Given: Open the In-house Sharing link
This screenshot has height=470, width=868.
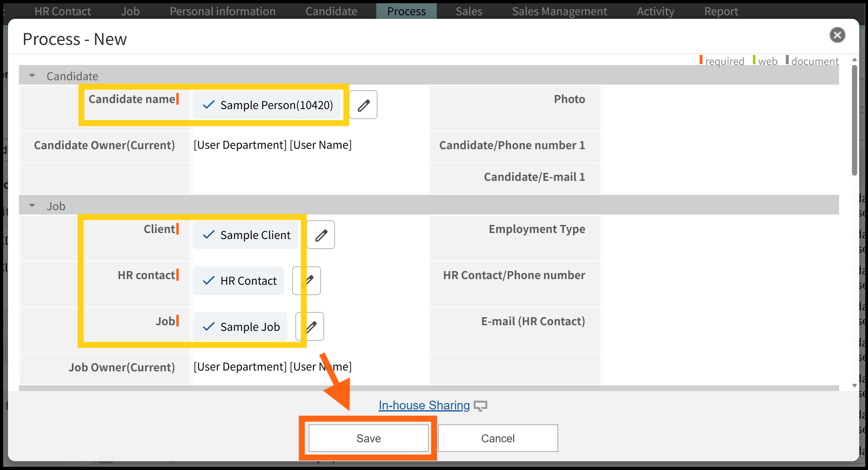Looking at the screenshot, I should click(424, 405).
